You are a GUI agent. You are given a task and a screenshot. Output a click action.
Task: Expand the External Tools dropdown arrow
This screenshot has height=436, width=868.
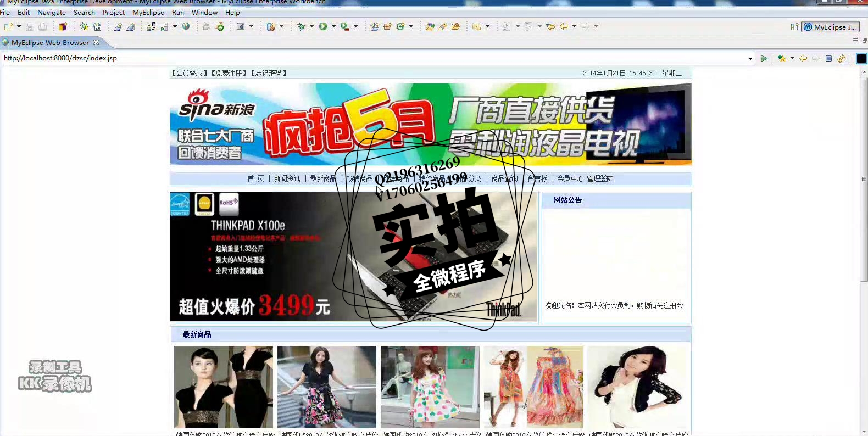[x=355, y=26]
